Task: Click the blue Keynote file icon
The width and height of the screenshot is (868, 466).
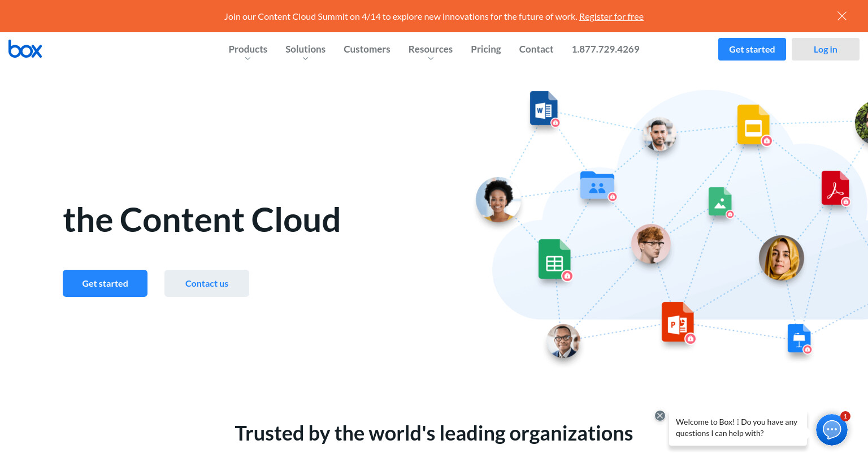Action: (799, 338)
